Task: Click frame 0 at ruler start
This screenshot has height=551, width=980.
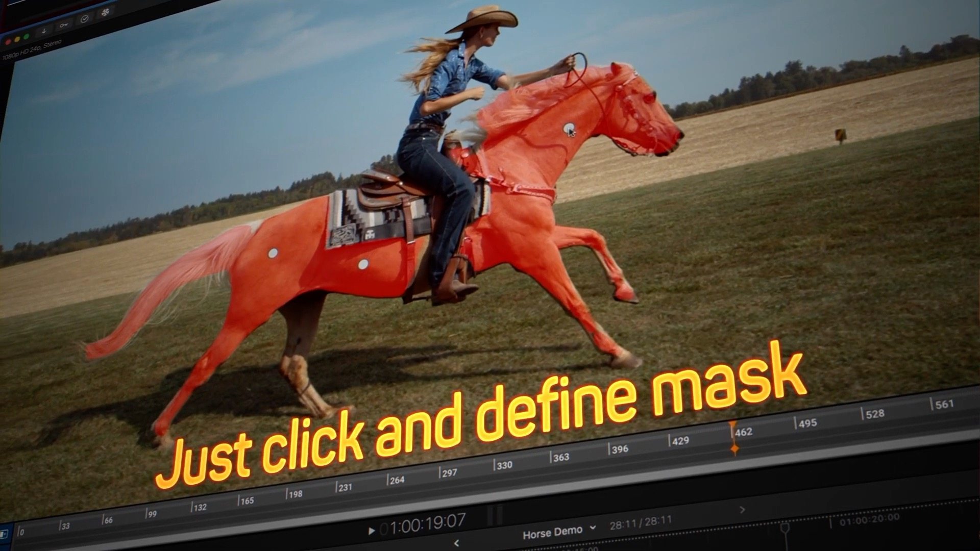Action: 20,532
